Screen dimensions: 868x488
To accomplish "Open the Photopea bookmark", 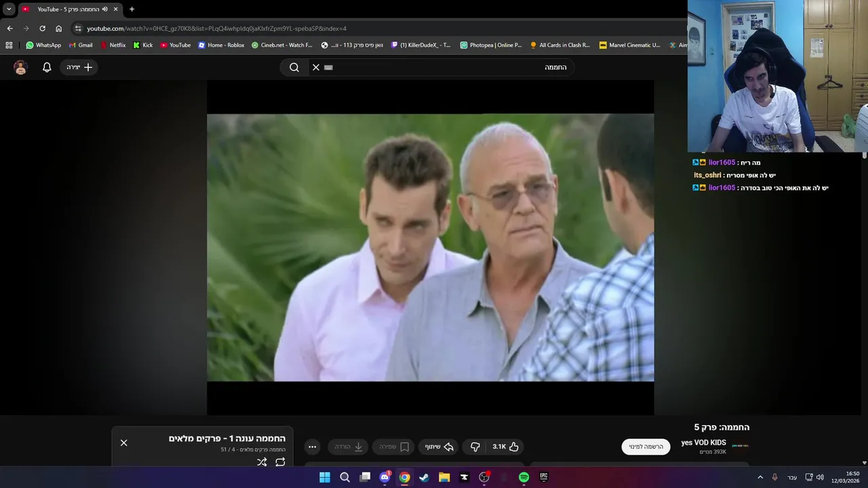I will [x=491, y=45].
